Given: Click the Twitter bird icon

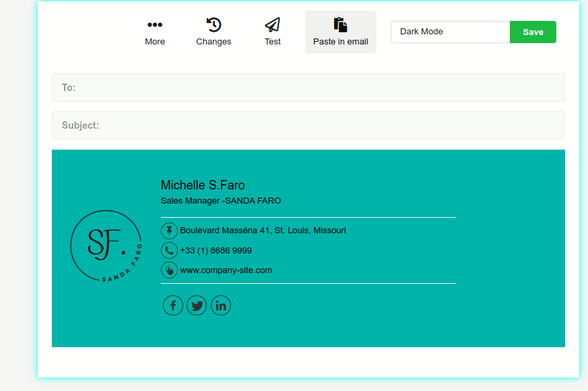Looking at the screenshot, I should click(197, 305).
